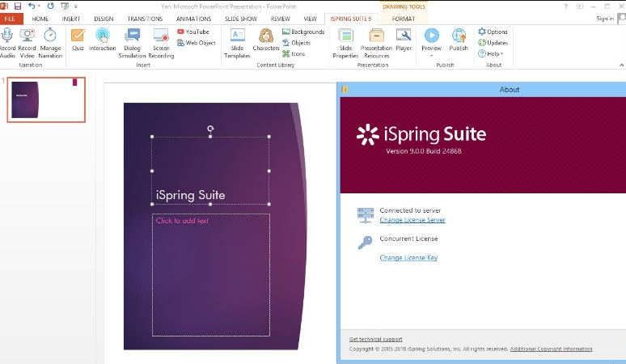
Task: Open Ribbon Display Options button
Action: pyautogui.click(x=580, y=6)
